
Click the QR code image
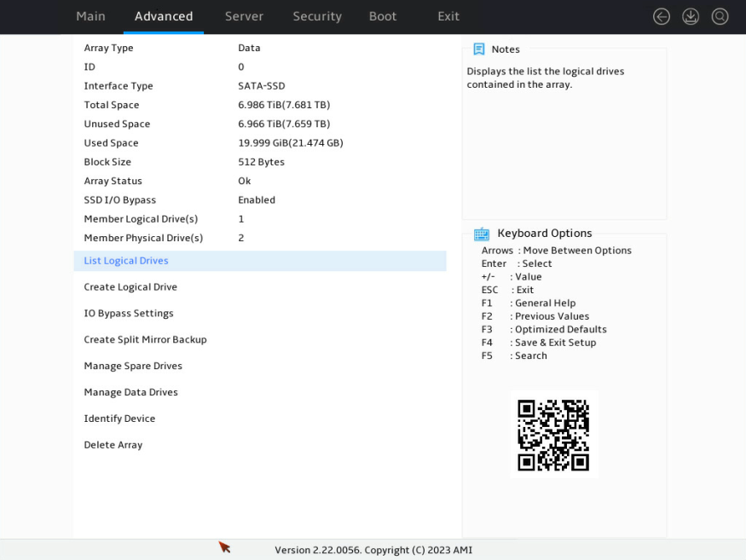click(x=554, y=435)
